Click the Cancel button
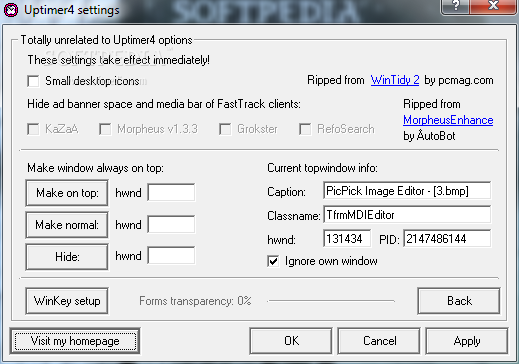 pyautogui.click(x=379, y=341)
